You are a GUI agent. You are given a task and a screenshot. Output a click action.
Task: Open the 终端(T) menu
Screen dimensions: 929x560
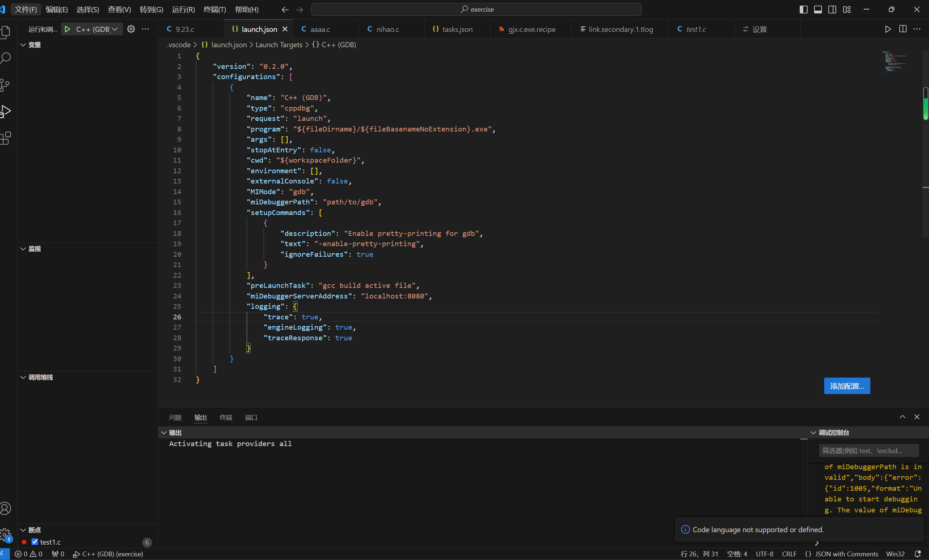[214, 10]
